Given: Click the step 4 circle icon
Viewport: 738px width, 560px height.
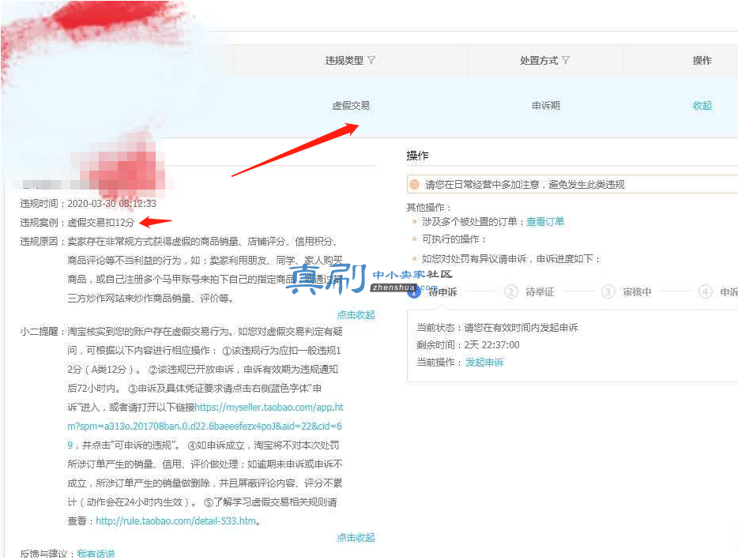Looking at the screenshot, I should pos(705,292).
